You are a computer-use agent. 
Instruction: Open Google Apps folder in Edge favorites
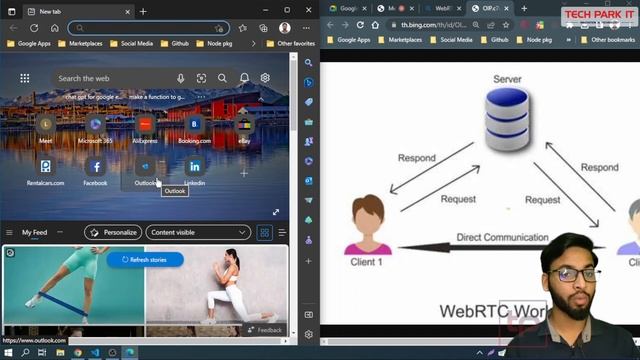(29, 43)
